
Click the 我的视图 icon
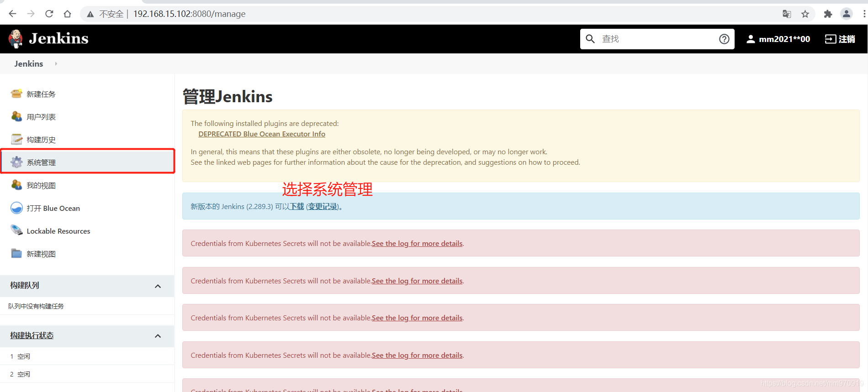pos(16,185)
